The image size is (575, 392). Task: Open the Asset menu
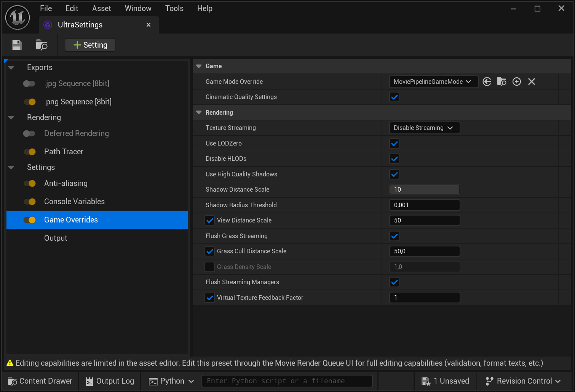click(x=101, y=8)
